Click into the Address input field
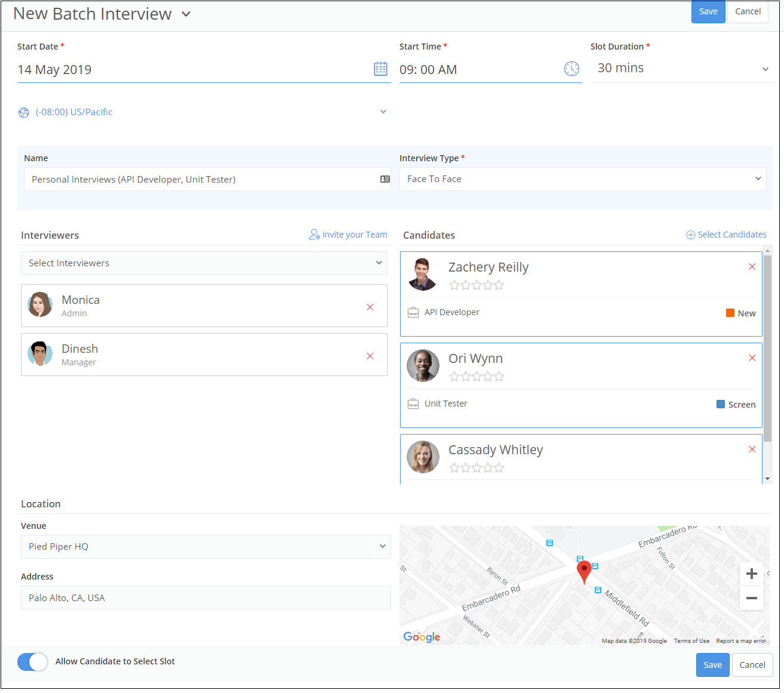Viewport: 784px width, 693px height. point(205,597)
